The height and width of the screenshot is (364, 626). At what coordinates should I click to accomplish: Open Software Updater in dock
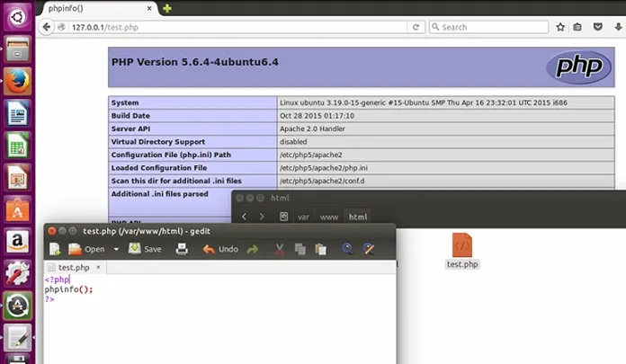[17, 306]
